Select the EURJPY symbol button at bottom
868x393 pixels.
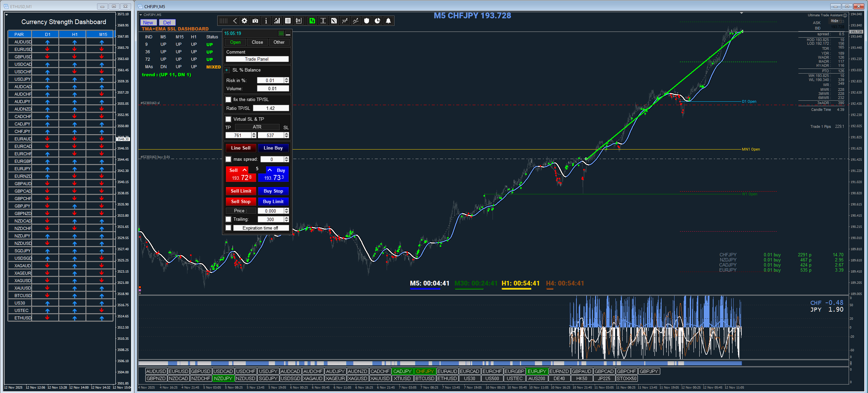tap(537, 372)
